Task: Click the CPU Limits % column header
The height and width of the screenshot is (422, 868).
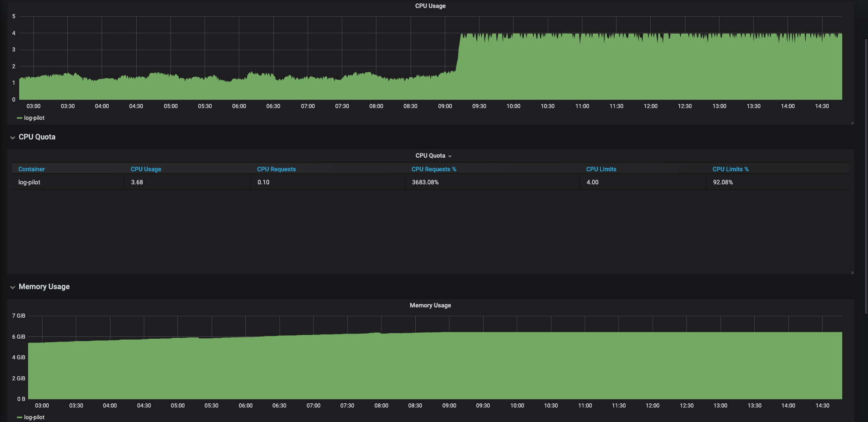Action: (730, 169)
